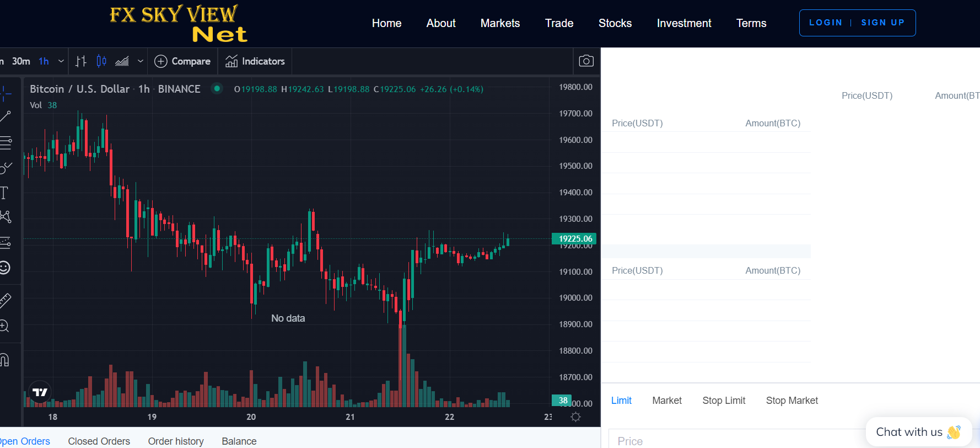Select the Stop Market order tab
980x448 pixels.
[791, 401]
